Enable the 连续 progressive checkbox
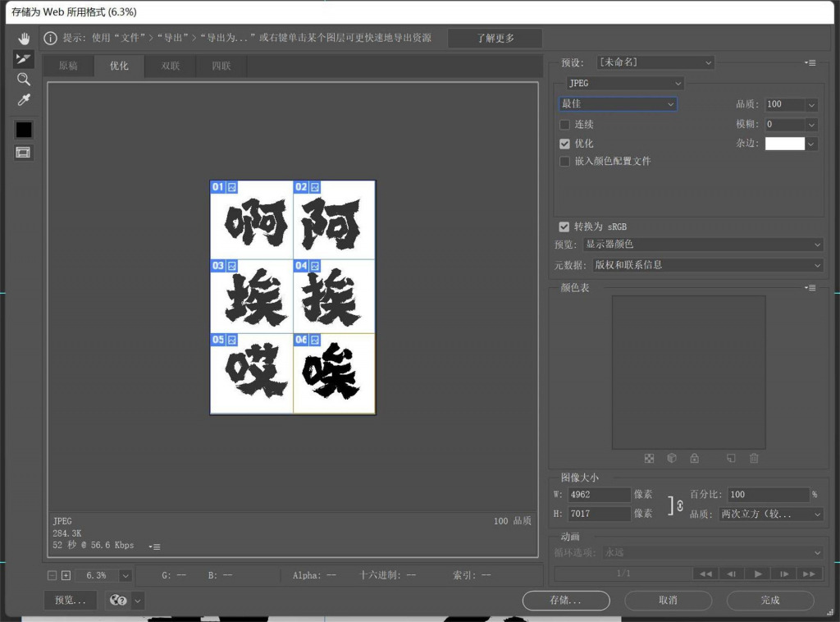The height and width of the screenshot is (622, 840). click(564, 124)
